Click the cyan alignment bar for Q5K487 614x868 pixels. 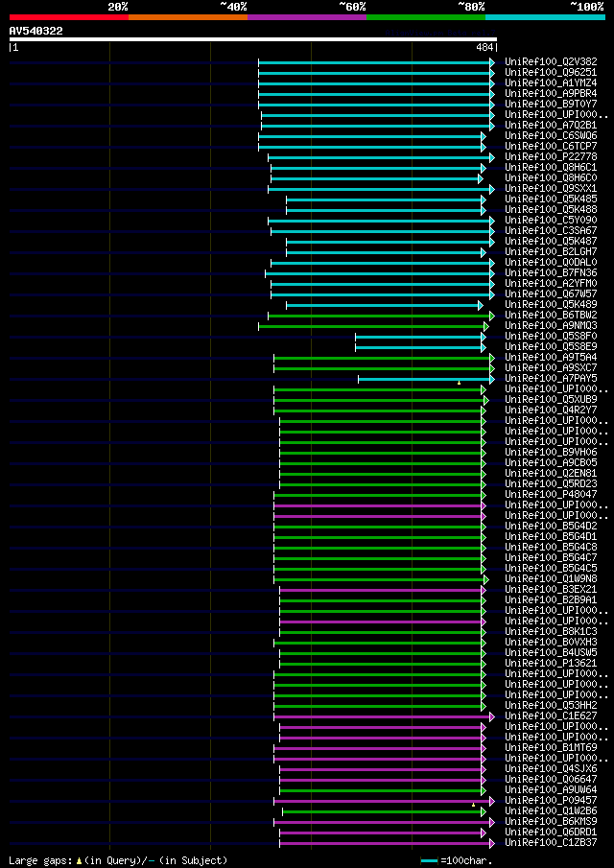pyautogui.click(x=390, y=242)
